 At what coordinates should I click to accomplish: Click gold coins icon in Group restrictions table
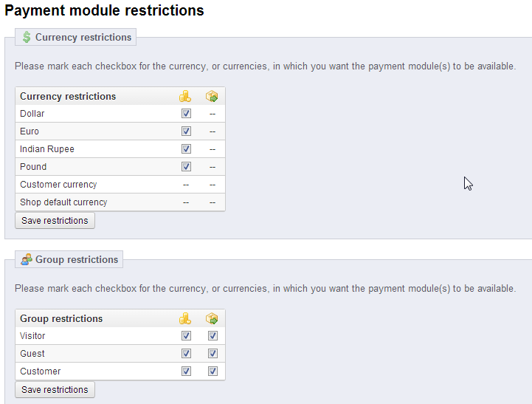186,318
